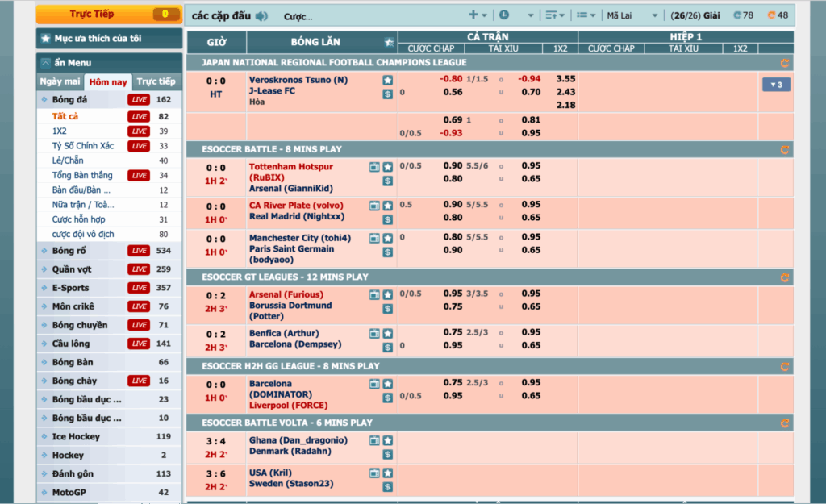The width and height of the screenshot is (826, 504).
Task: Click the dollar icon for CA River Plate match
Action: tap(387, 219)
